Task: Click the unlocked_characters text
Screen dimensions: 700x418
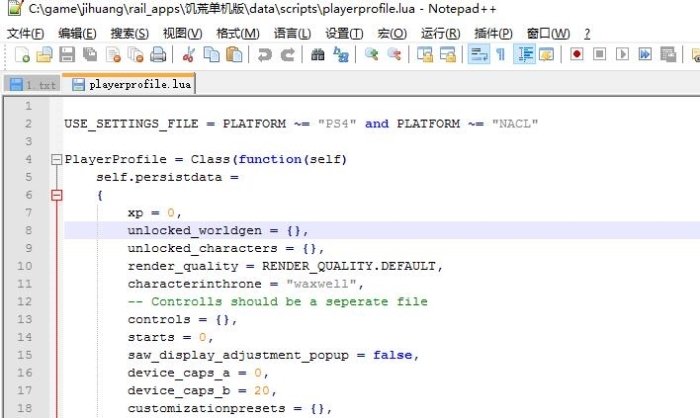Action: [202, 248]
